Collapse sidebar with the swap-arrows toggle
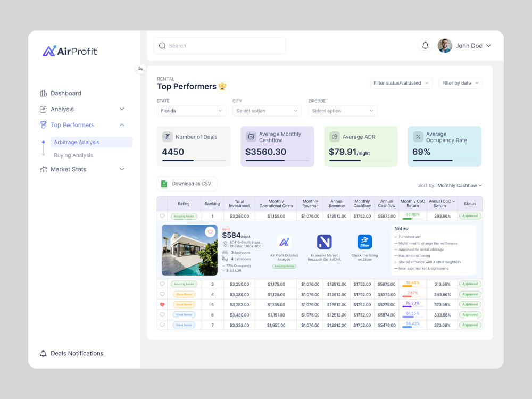Screen dimensions: 532x399 pyautogui.click(x=140, y=69)
